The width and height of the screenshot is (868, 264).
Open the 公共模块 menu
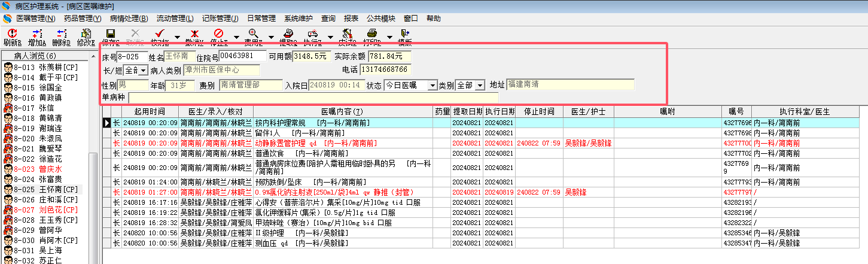click(x=380, y=19)
